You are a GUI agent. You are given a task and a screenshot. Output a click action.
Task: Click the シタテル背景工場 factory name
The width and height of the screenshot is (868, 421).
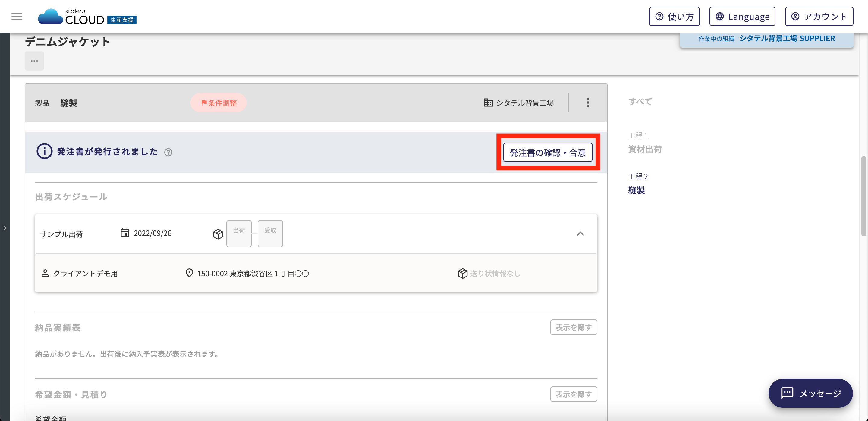coord(525,103)
